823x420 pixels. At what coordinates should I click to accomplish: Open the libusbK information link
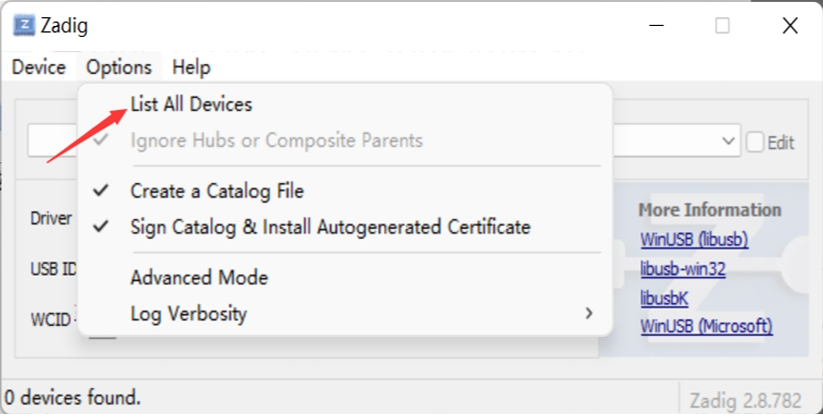click(664, 298)
